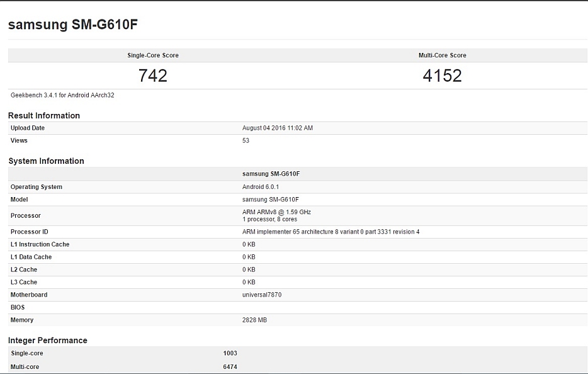
Task: Select the "2828 MB" memory value
Action: [x=254, y=320]
